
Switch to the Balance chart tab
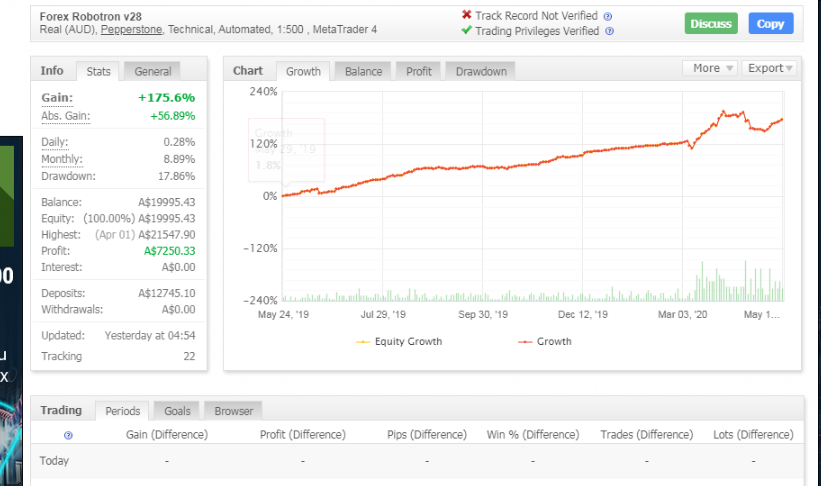(364, 71)
